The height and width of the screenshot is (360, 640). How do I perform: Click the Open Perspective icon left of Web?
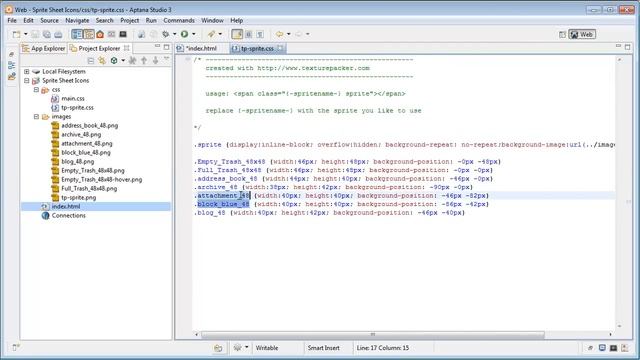click(562, 35)
